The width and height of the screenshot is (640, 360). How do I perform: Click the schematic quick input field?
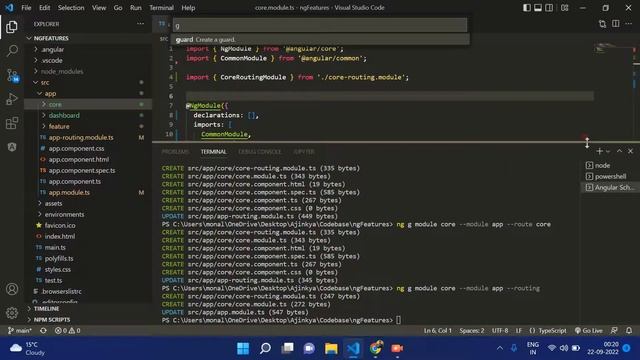320,25
